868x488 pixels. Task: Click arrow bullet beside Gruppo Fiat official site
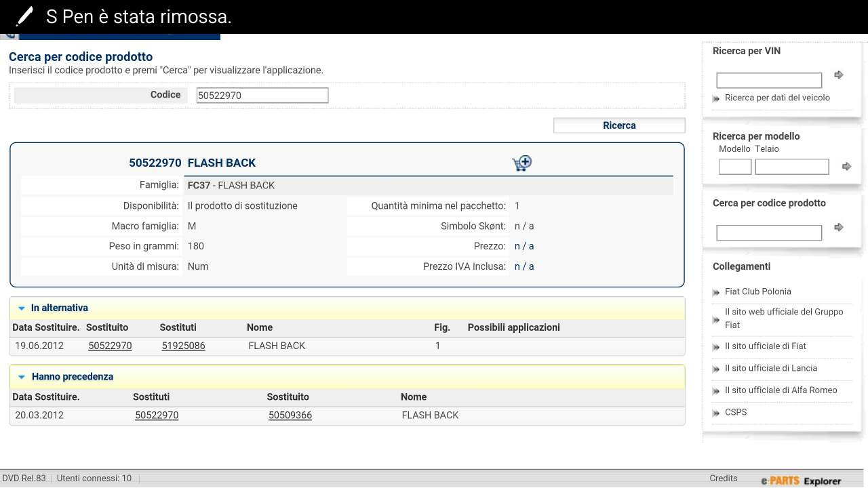point(715,319)
